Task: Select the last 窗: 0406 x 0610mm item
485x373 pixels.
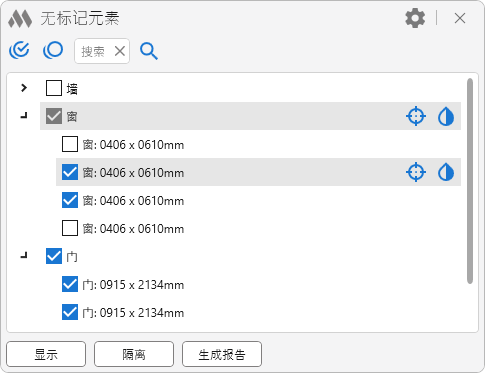Action: click(x=133, y=229)
